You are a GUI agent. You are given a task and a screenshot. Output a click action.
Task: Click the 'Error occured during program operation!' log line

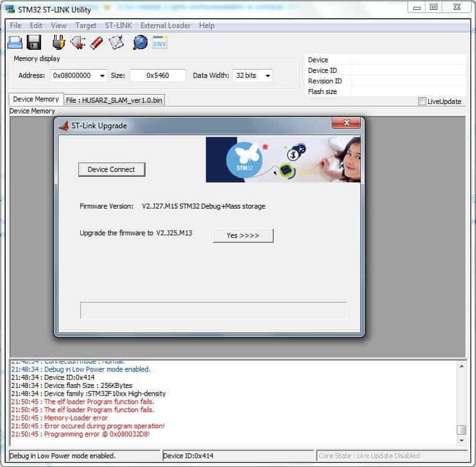[88, 426]
